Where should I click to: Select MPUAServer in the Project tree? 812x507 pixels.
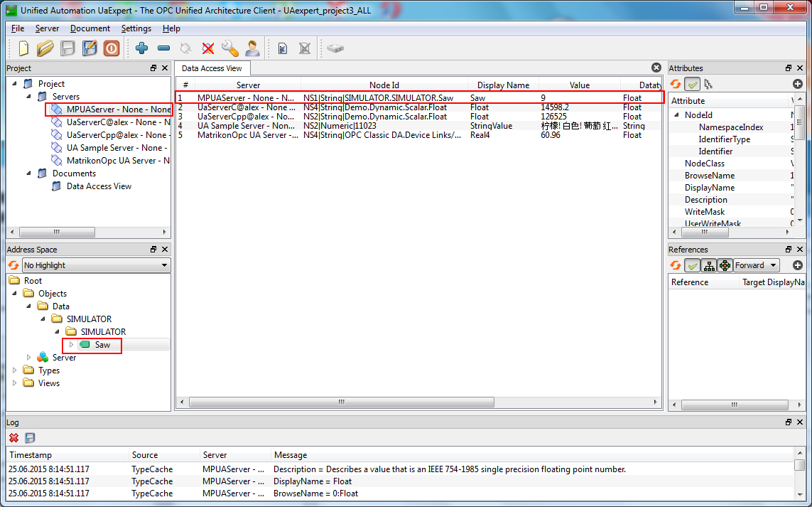tap(119, 110)
